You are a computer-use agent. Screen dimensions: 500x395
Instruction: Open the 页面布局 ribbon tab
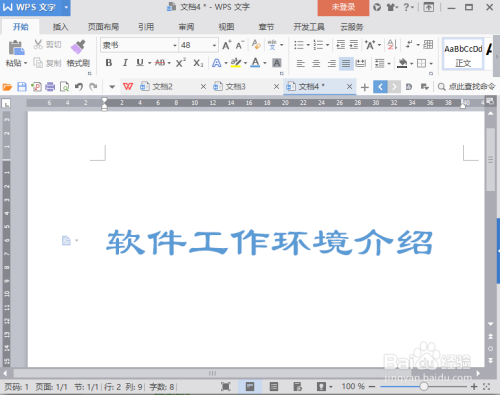pyautogui.click(x=103, y=27)
